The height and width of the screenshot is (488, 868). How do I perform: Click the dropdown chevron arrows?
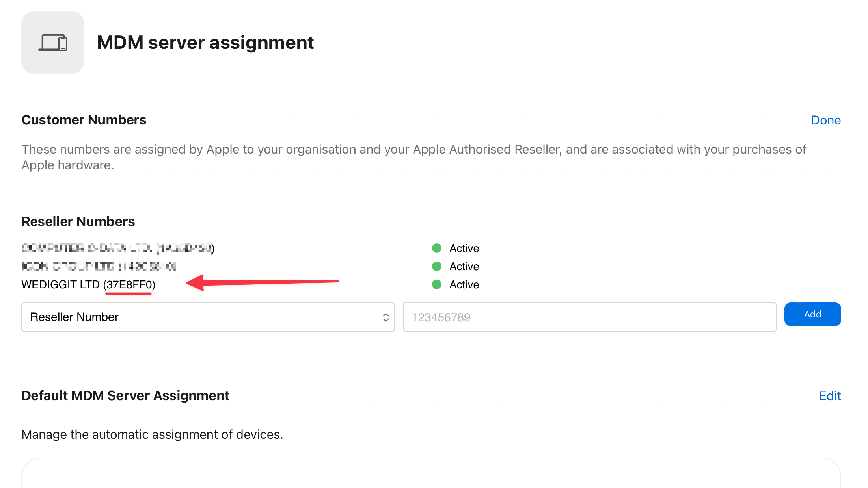pyautogui.click(x=386, y=317)
